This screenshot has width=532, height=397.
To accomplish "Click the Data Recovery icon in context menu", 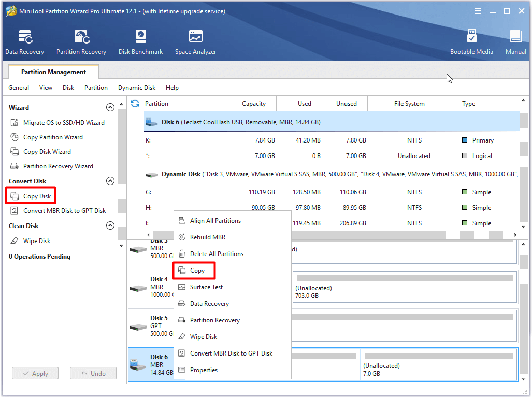I will (x=182, y=303).
